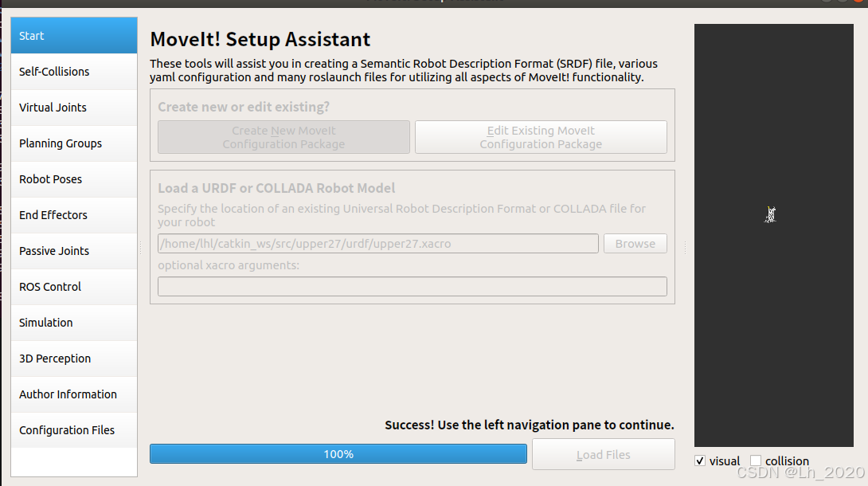Click 'Load a URDF or COLLADA Robot Model' heading

[x=276, y=188]
